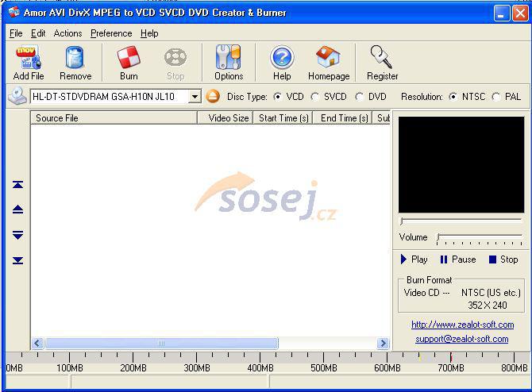Close the Amor burner window
This screenshot has width=532, height=392.
click(520, 13)
